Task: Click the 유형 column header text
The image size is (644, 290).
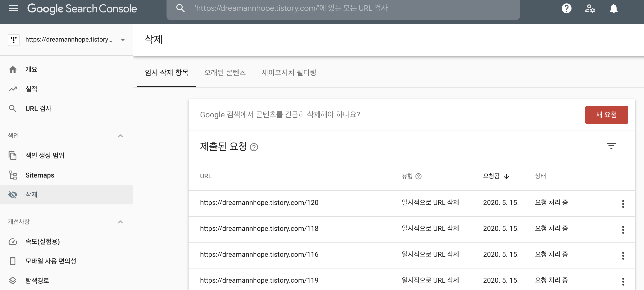Action: [x=407, y=176]
